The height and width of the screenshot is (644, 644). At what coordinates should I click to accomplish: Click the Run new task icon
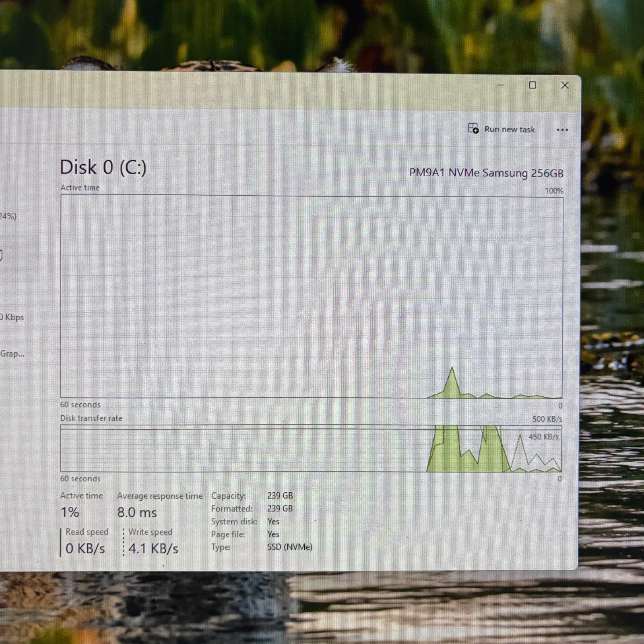tap(473, 128)
